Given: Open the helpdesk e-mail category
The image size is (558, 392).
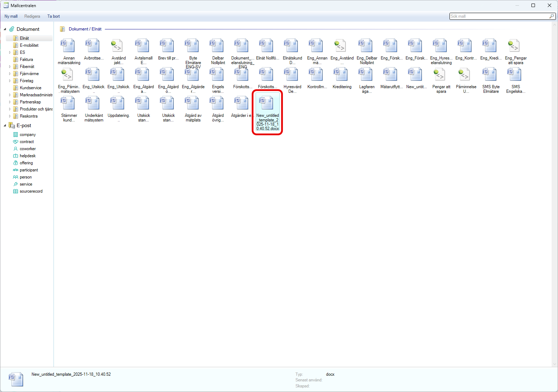Looking at the screenshot, I should [28, 156].
